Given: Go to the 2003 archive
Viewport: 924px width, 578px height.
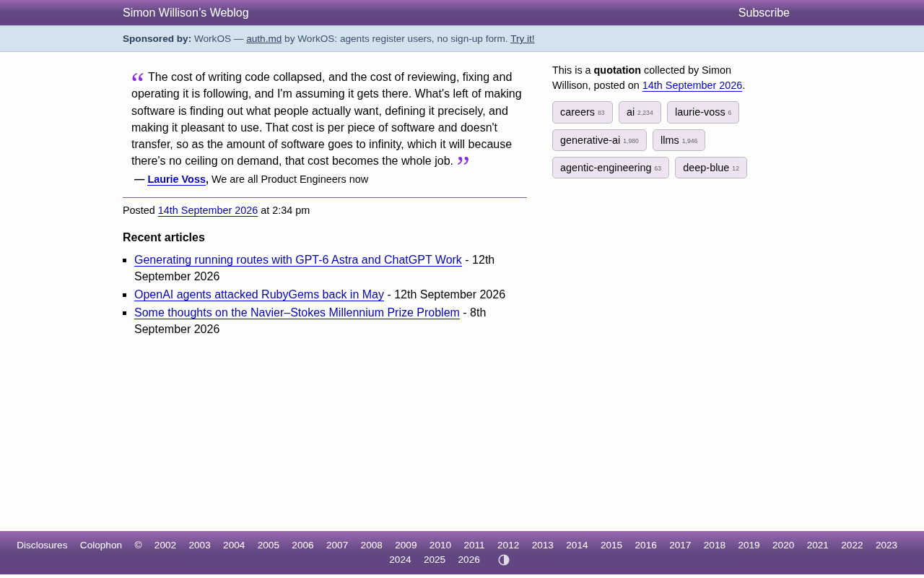Looking at the screenshot, I should coord(200,545).
